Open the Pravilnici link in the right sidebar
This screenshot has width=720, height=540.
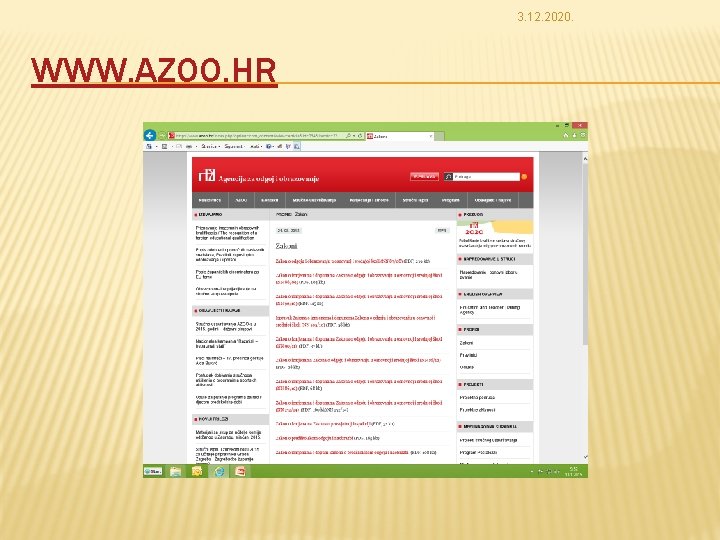[x=468, y=355]
